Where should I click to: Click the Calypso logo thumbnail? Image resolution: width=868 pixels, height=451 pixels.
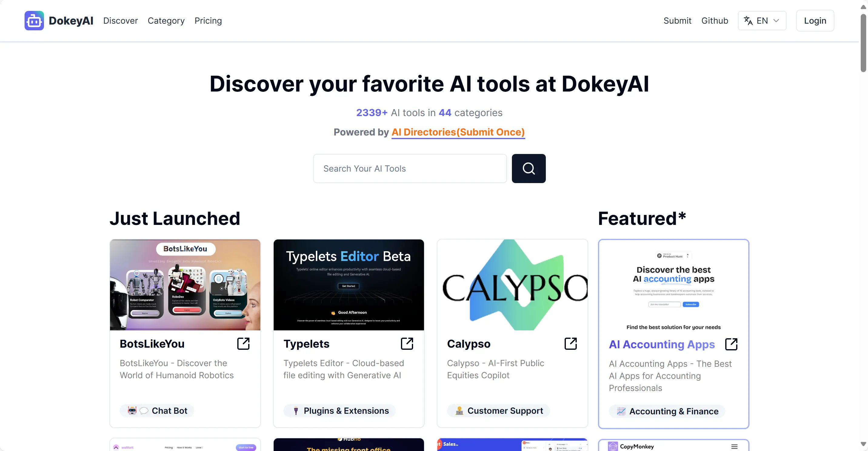(x=512, y=285)
